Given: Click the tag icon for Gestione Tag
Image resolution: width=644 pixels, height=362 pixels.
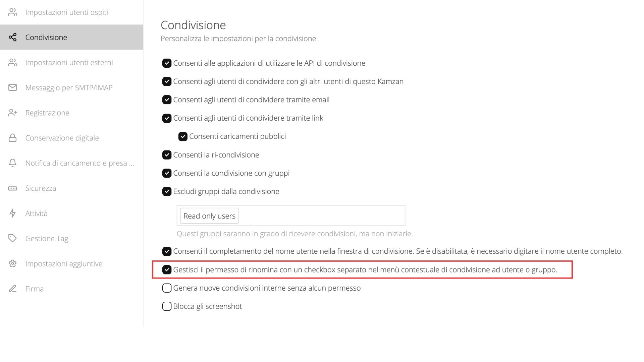Looking at the screenshot, I should pyautogui.click(x=12, y=238).
